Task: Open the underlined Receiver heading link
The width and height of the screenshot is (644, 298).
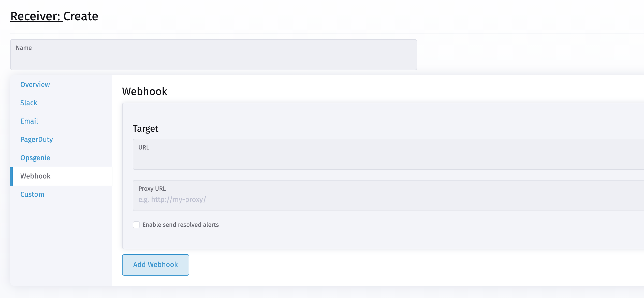Action: 36,16
